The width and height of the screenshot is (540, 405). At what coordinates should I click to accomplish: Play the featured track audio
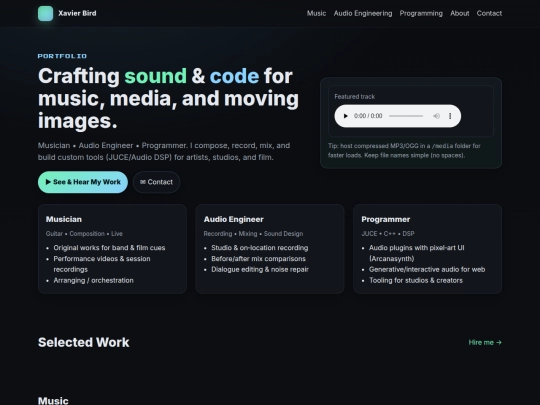point(345,116)
